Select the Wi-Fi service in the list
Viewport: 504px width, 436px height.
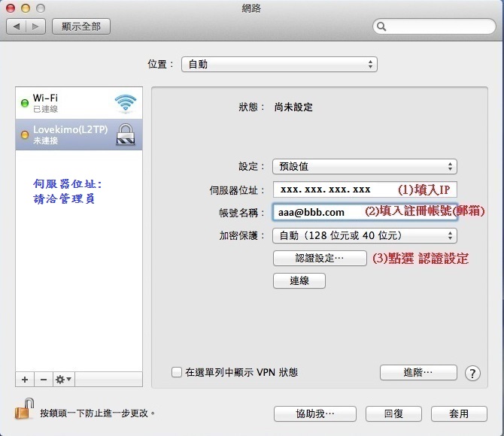[79, 103]
